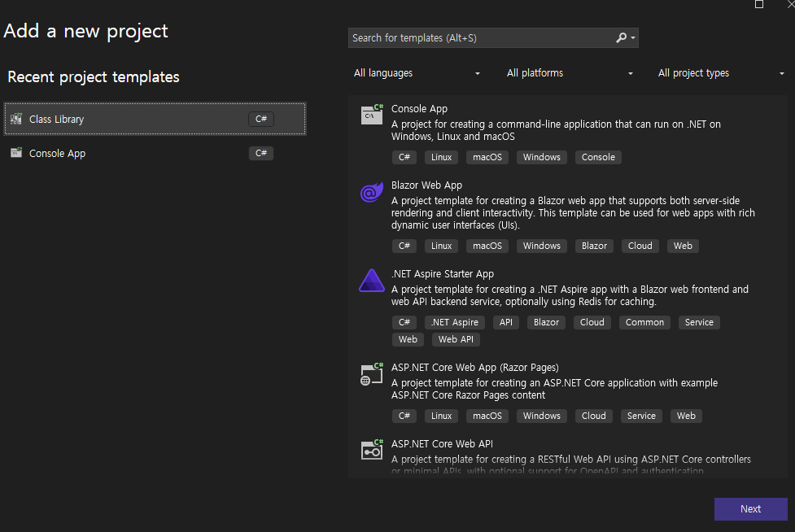Choose ASP.NET Core Web App (Razor Pages)

474,368
